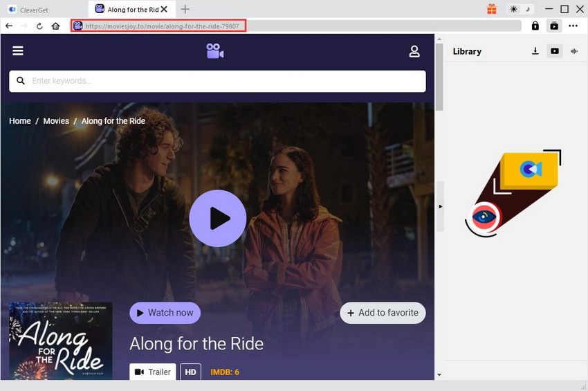The image size is (588, 391).
Task: Click the Enter keywords search field
Action: [217, 81]
